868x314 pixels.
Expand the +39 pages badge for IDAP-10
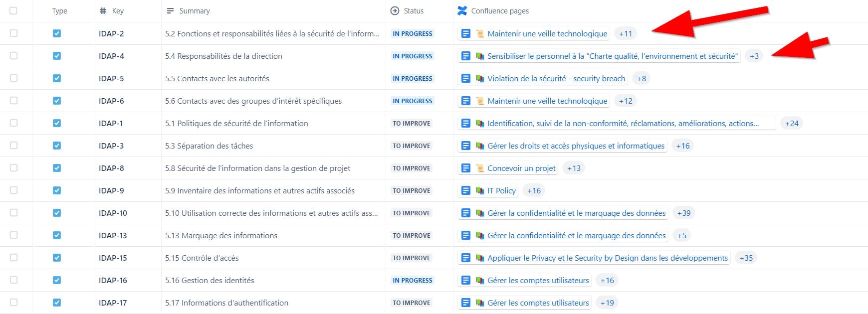[684, 213]
